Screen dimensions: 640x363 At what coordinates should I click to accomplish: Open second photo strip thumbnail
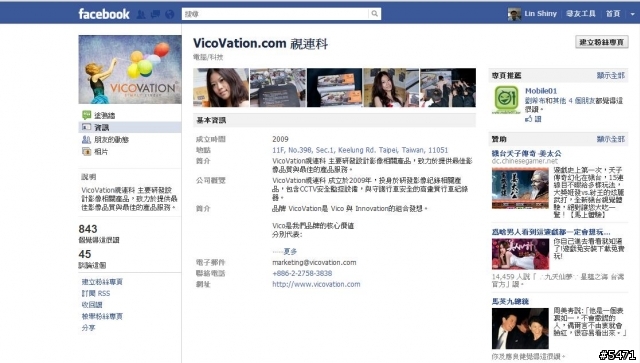coord(278,87)
